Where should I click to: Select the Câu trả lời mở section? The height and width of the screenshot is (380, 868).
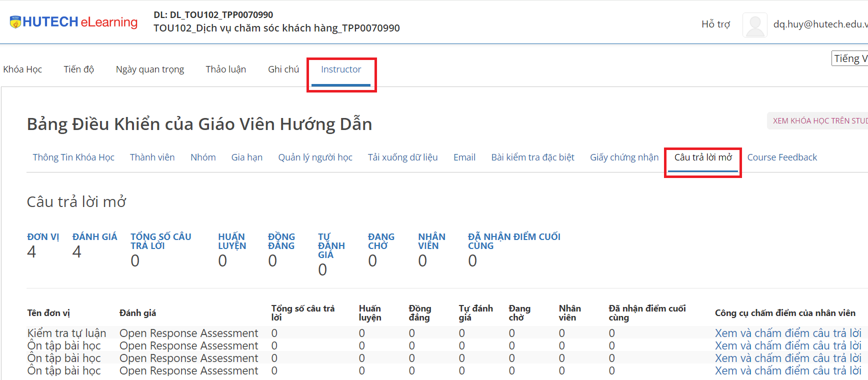pyautogui.click(x=702, y=157)
